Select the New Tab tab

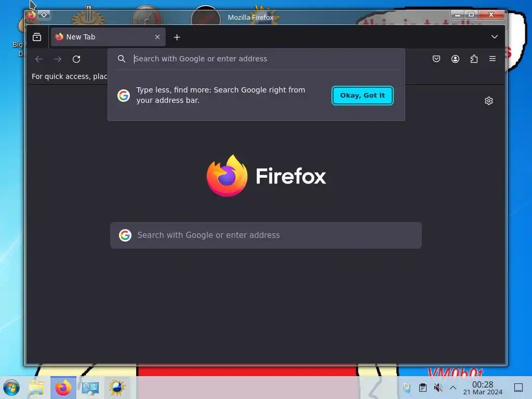click(x=108, y=37)
